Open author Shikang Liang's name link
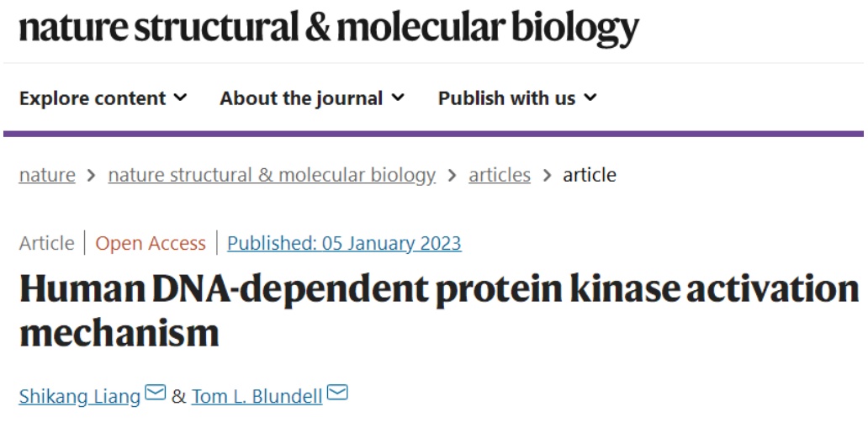The height and width of the screenshot is (428, 868). click(x=80, y=396)
